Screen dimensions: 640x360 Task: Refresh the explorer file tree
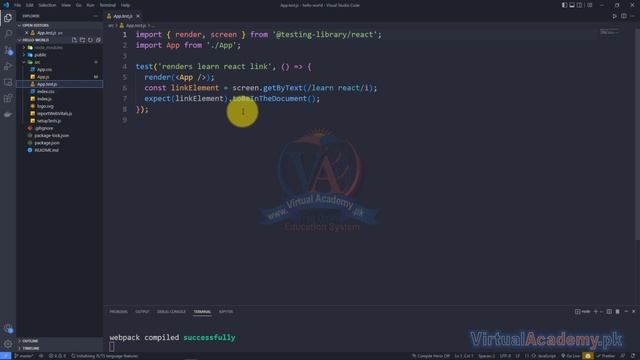pos(90,40)
